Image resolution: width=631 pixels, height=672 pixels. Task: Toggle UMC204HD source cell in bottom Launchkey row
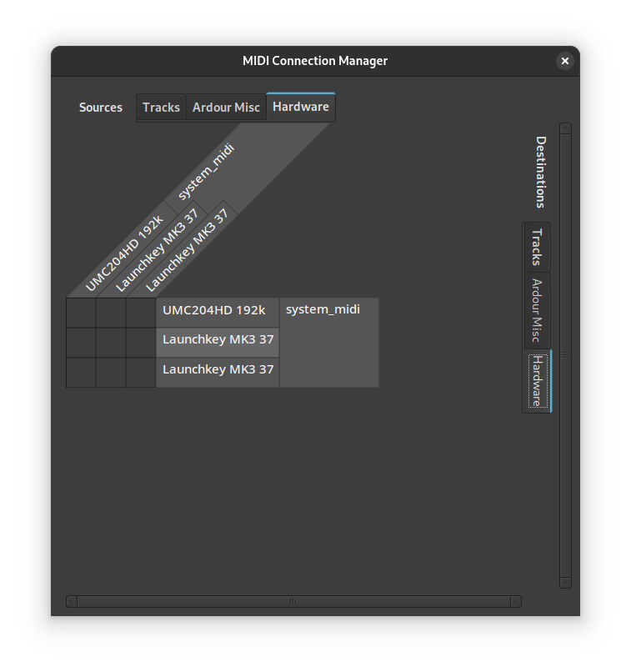pos(81,373)
